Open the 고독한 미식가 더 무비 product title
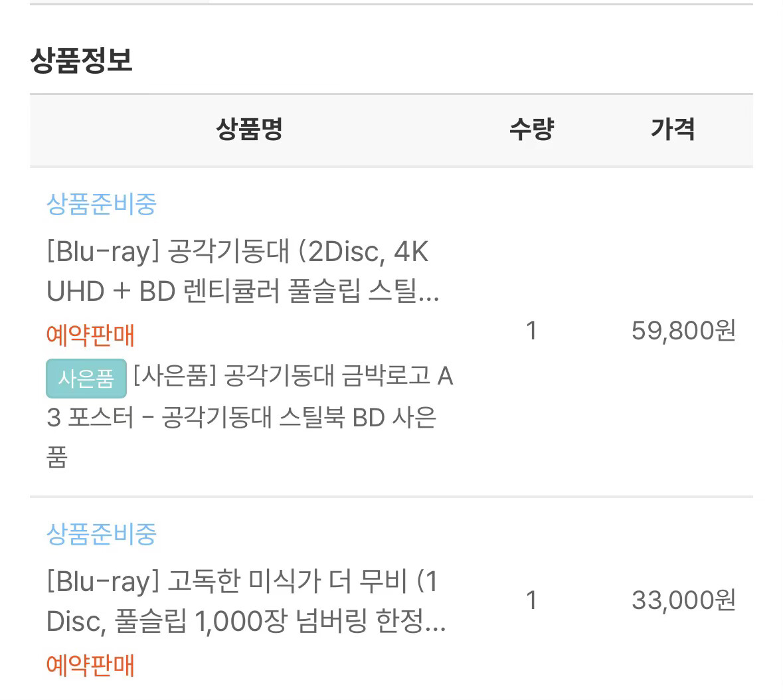The height and width of the screenshot is (700, 783). pyautogui.click(x=246, y=601)
